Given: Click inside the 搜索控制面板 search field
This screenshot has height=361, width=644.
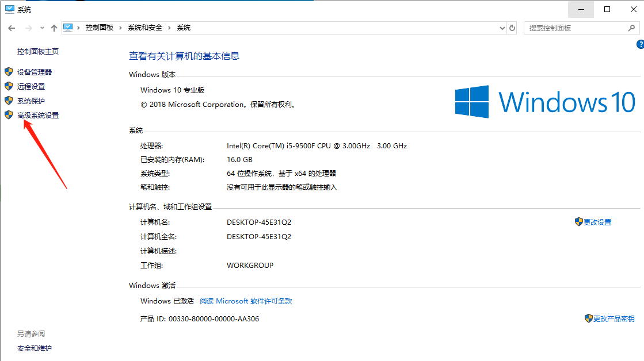Looking at the screenshot, I should (570, 27).
